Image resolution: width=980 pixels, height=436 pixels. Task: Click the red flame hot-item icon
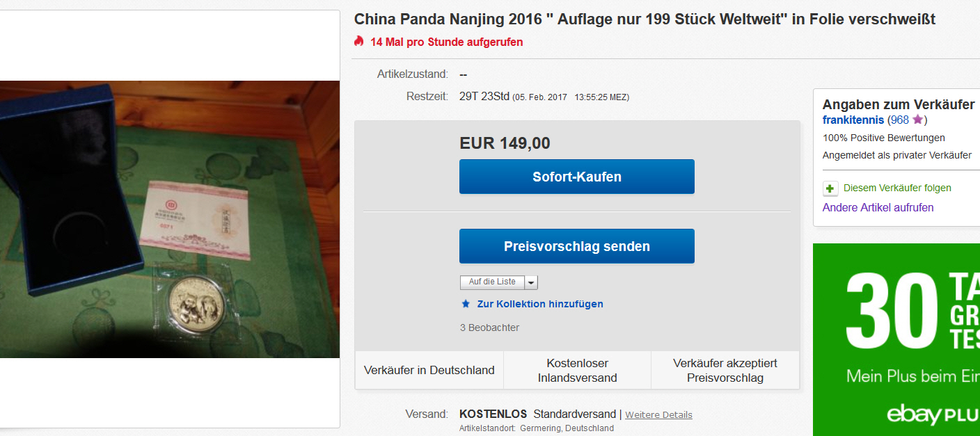[x=359, y=41]
